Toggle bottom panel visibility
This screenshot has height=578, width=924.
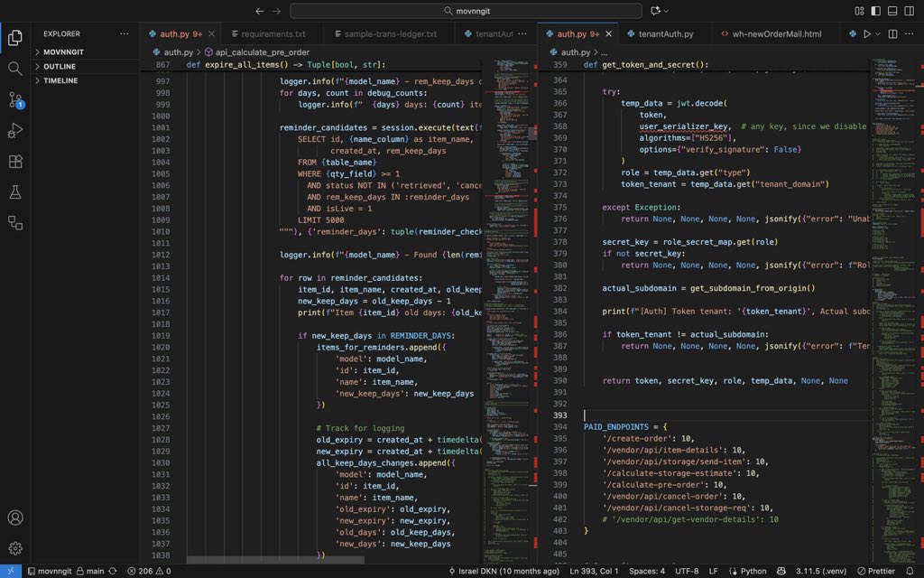892,11
